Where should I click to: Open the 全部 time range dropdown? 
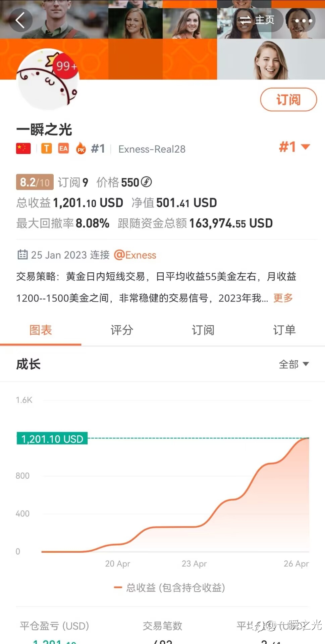(x=294, y=364)
